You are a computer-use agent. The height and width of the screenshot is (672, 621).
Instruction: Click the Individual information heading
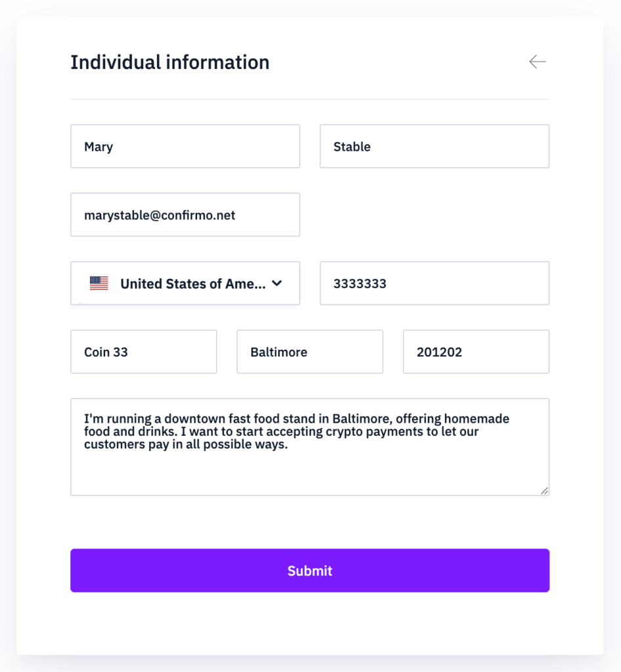point(169,62)
